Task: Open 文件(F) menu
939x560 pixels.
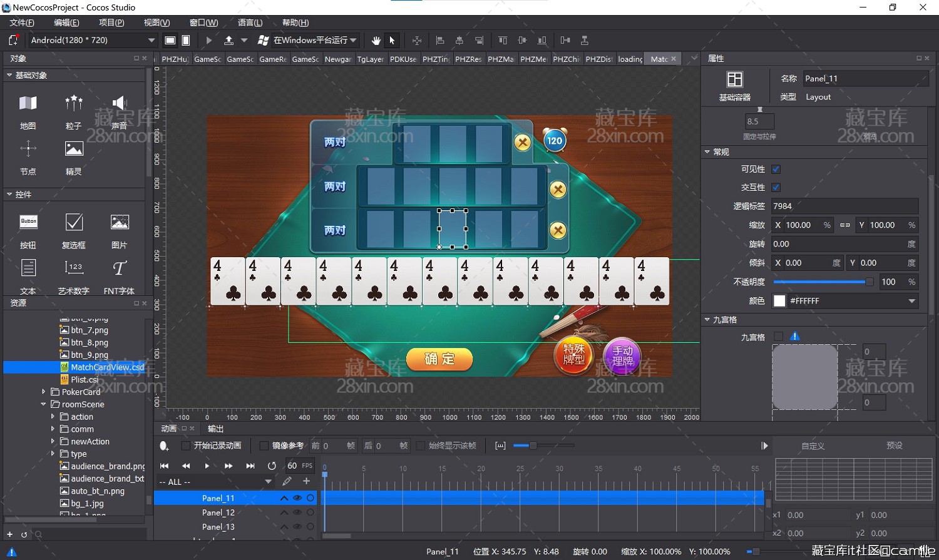Action: click(22, 23)
